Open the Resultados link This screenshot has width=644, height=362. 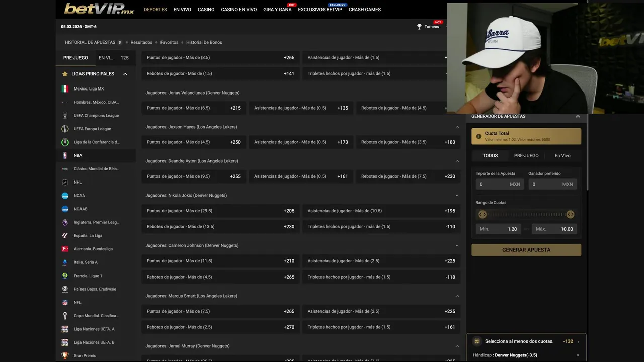141,42
